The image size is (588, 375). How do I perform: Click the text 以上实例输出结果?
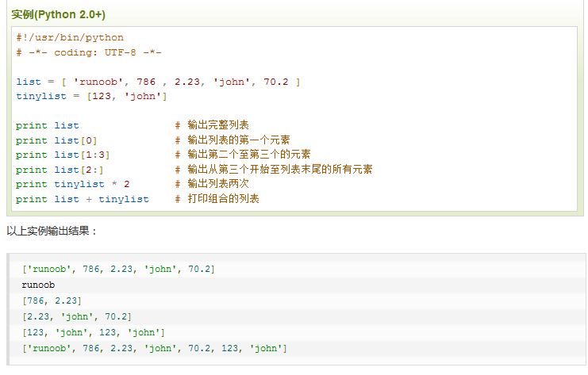(52, 231)
